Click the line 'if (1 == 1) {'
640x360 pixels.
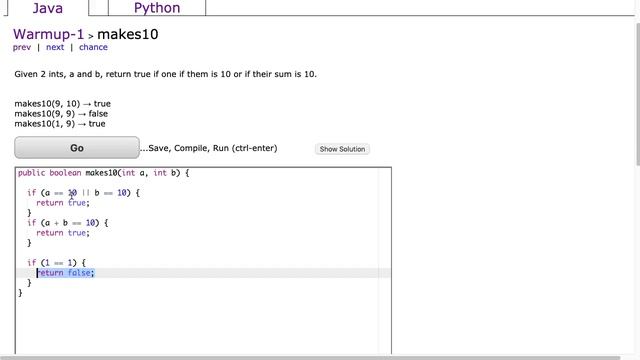(56, 263)
